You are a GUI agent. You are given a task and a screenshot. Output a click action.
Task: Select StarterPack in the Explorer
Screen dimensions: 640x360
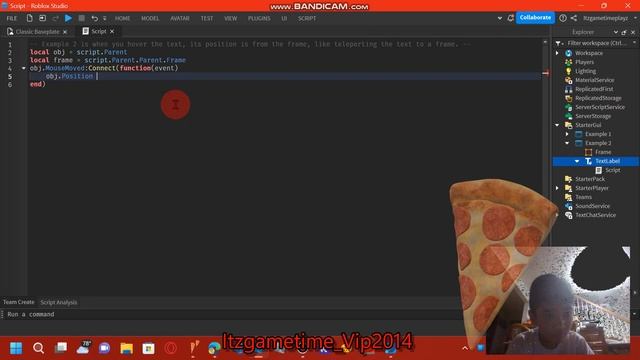(589, 179)
